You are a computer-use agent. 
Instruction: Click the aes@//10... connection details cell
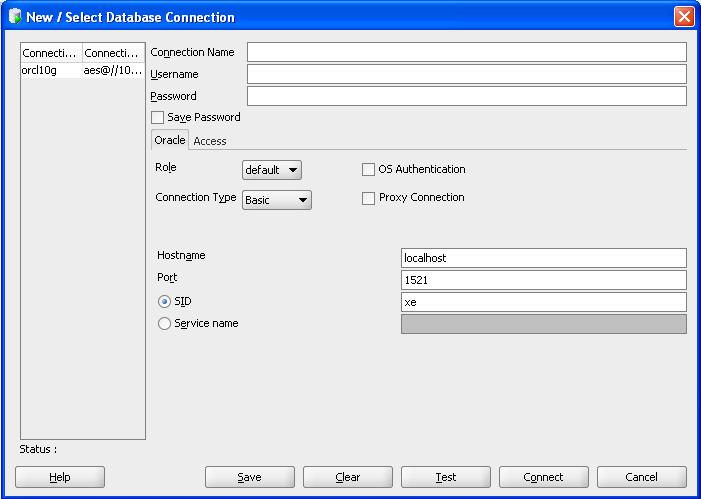click(x=114, y=70)
